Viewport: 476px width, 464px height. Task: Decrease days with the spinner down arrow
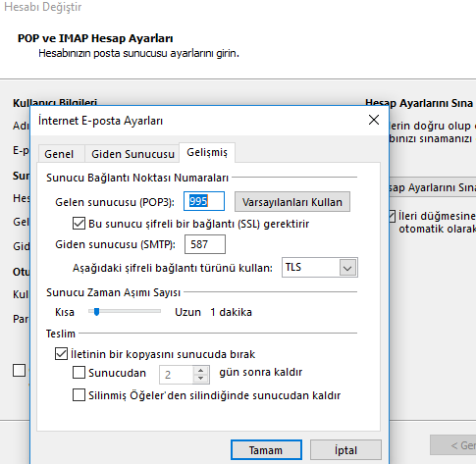[x=200, y=379]
